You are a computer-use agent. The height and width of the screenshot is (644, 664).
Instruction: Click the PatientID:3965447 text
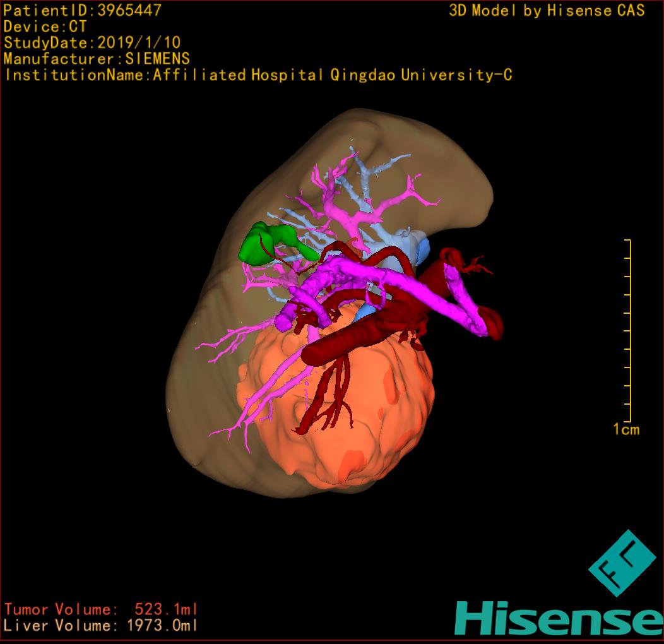pyautogui.click(x=82, y=10)
